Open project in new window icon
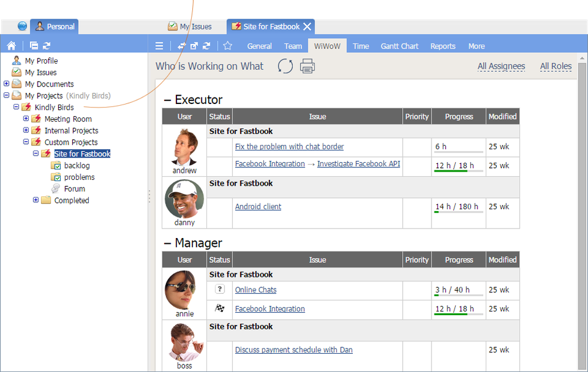Viewport: 588px width, 372px height. click(194, 46)
